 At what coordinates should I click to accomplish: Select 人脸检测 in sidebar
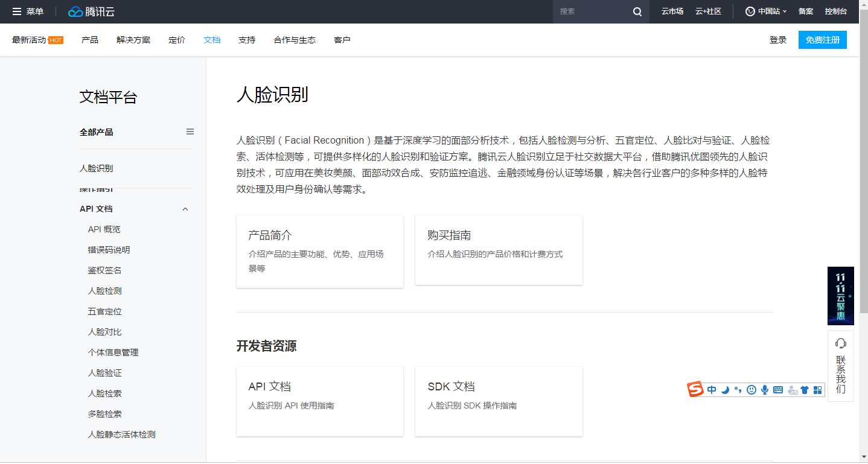click(x=104, y=291)
